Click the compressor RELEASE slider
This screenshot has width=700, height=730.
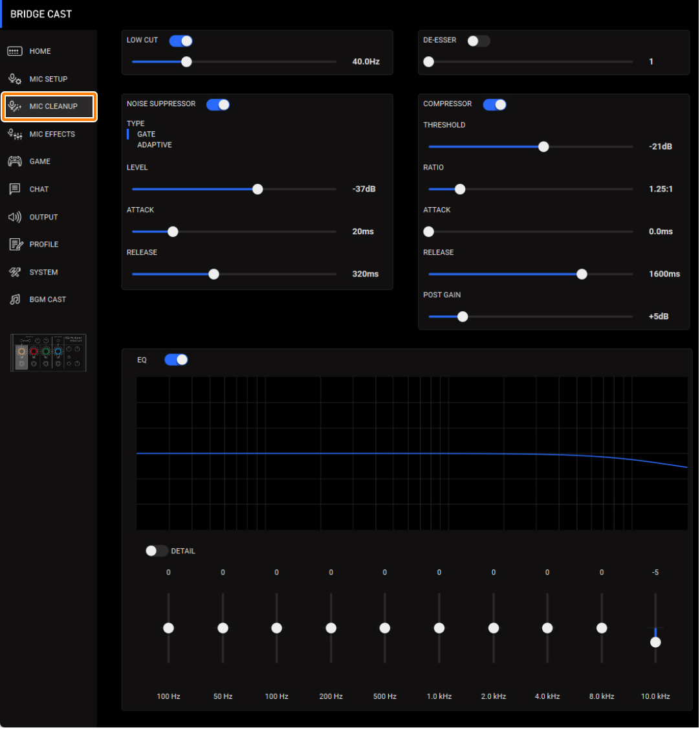530,274
